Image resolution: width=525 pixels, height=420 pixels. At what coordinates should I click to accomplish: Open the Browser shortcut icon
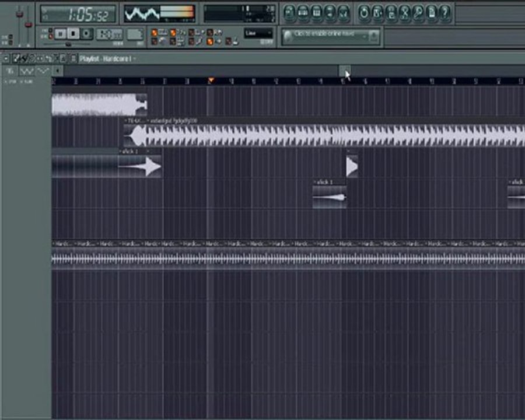coord(330,13)
